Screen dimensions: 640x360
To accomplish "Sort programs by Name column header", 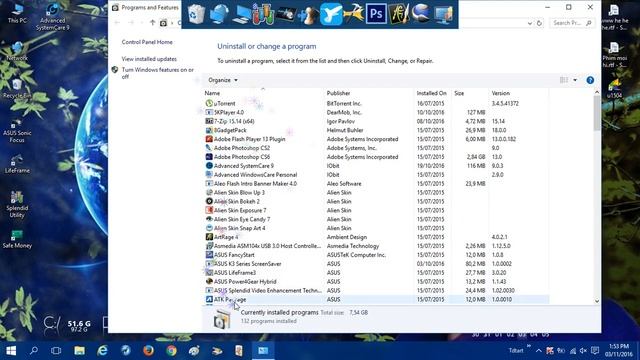I will pyautogui.click(x=212, y=93).
